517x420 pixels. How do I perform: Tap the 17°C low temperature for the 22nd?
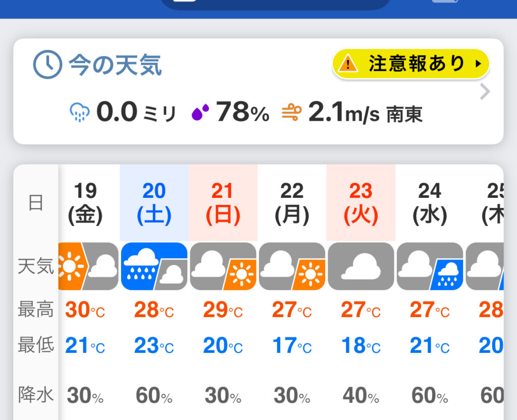(x=292, y=345)
